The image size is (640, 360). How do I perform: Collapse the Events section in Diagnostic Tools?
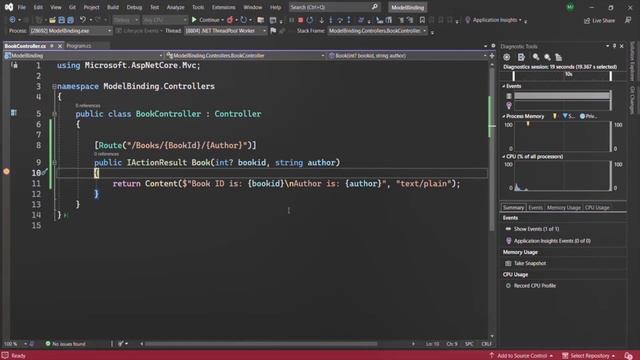tap(504, 86)
